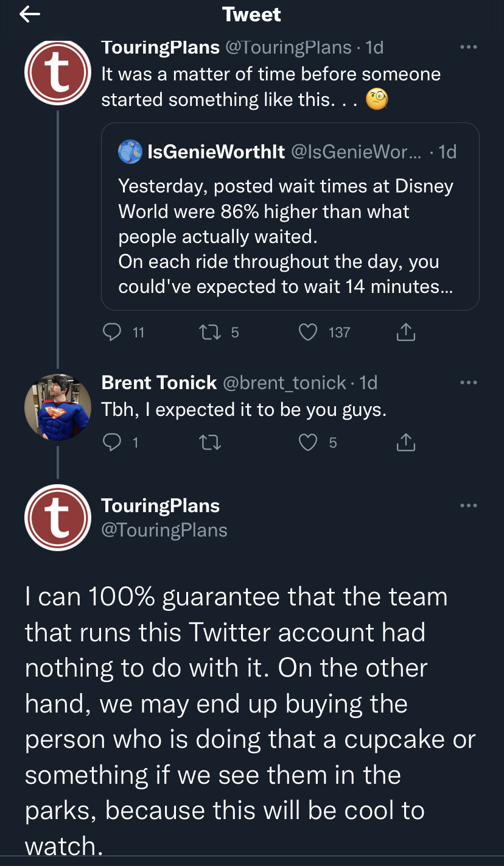The image size is (504, 866).
Task: Open more options on Brent Tonick's tweet
Action: point(469,382)
